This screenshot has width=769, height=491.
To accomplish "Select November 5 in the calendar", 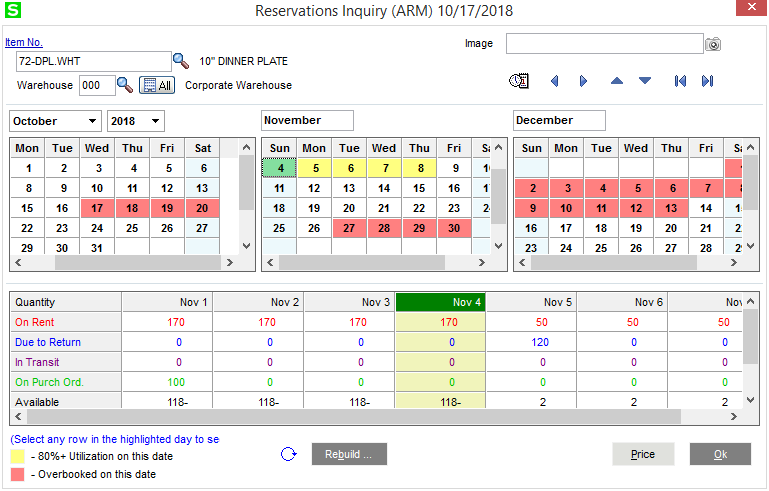I will coord(315,168).
